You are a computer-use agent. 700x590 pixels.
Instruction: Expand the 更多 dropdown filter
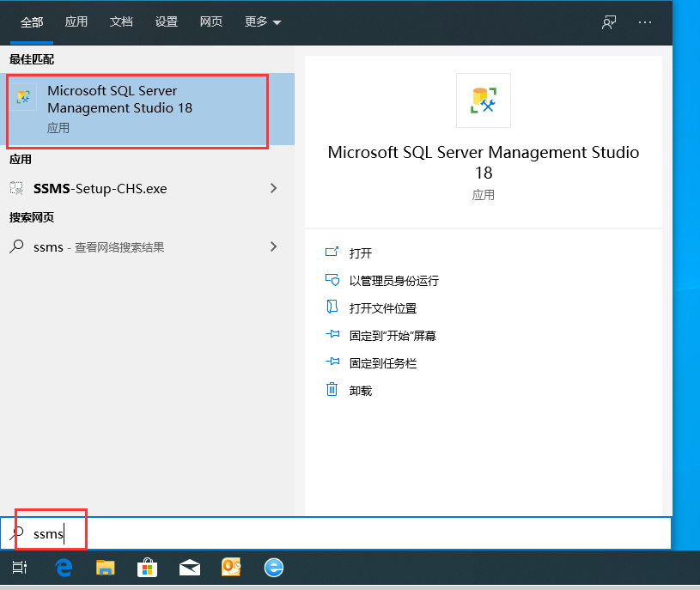(x=262, y=22)
